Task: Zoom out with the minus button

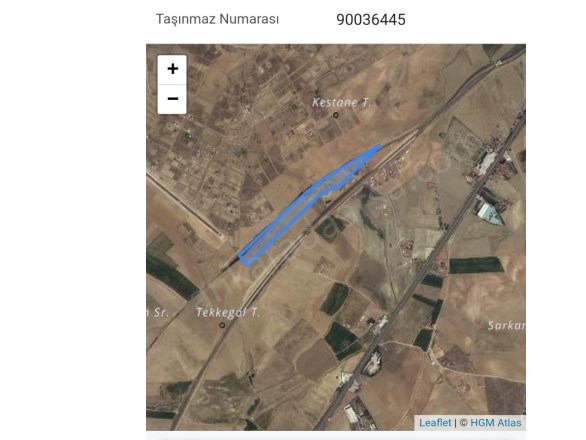Action: coord(172,99)
